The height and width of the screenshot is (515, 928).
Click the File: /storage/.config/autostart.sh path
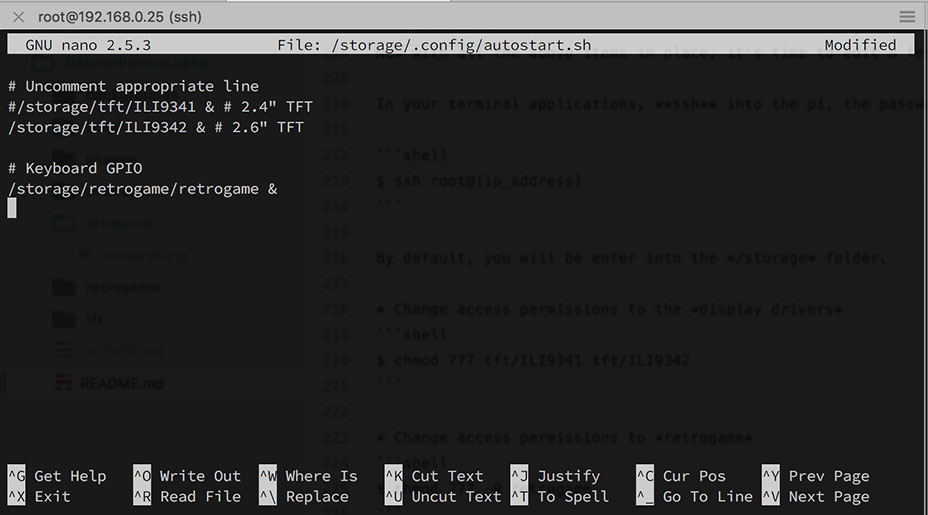tap(434, 45)
